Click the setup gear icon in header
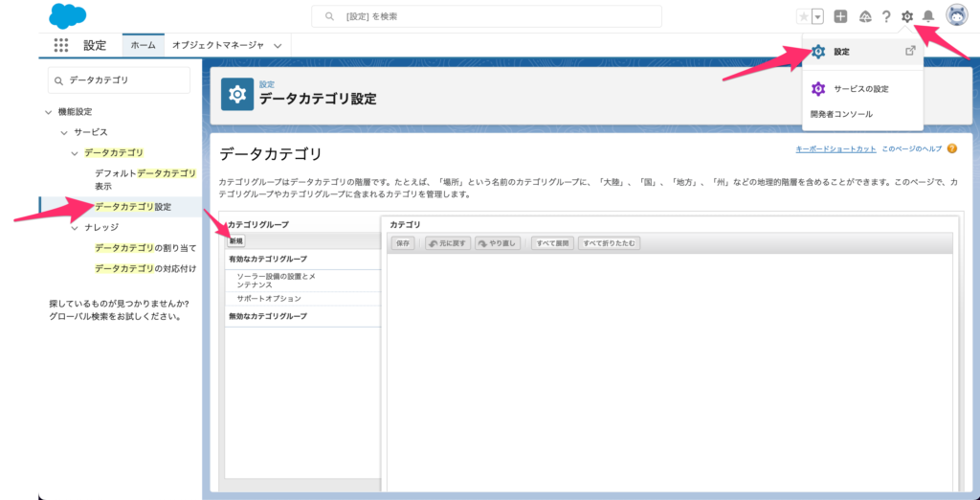980x500 pixels. tap(907, 17)
